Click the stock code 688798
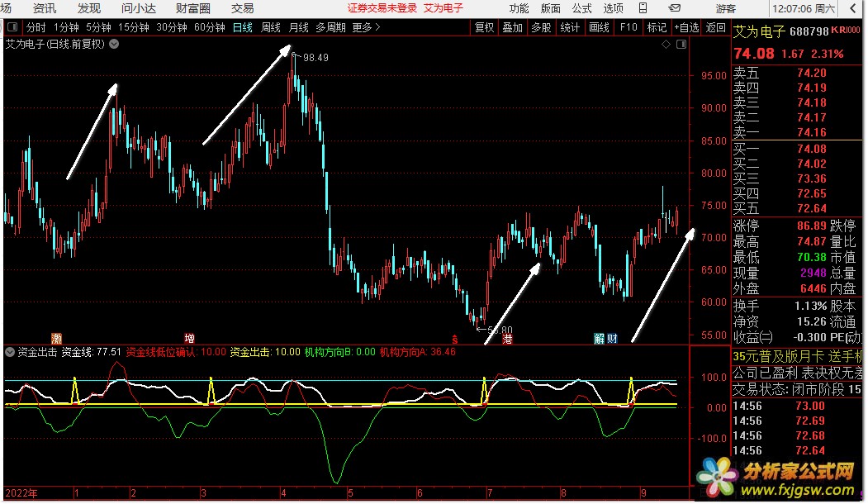Screen dimensions: 868x504 tap(809, 31)
